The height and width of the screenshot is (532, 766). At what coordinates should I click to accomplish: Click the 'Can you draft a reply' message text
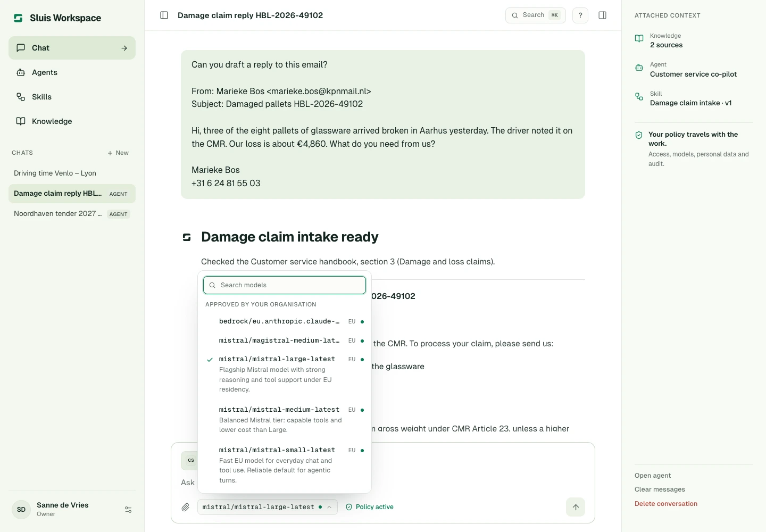pyautogui.click(x=260, y=65)
